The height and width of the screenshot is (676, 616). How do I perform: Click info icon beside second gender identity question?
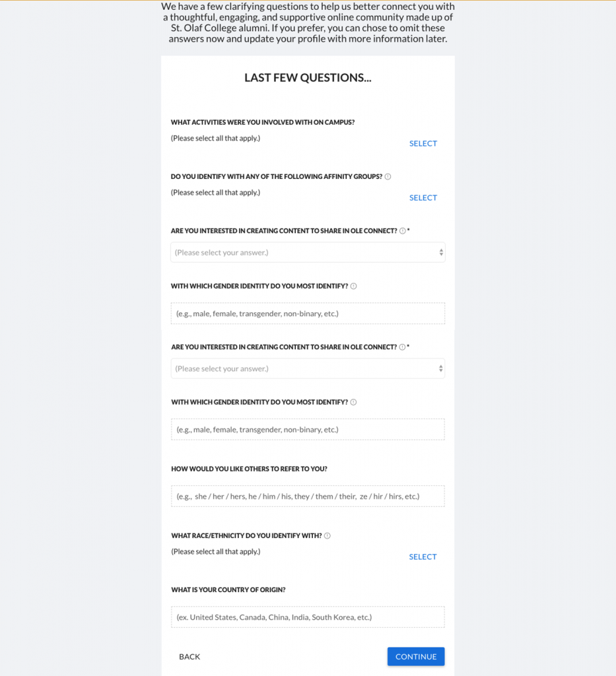coord(353,402)
